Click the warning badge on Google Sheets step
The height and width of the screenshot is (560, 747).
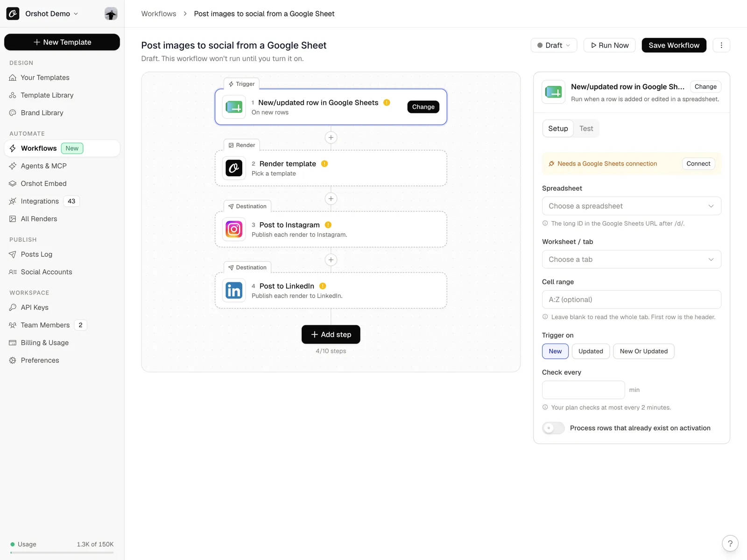pos(387,103)
